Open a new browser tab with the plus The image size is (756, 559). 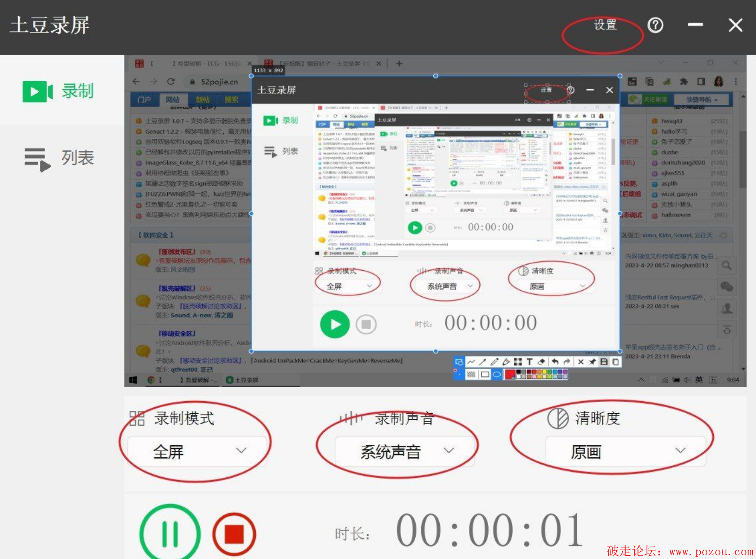click(x=399, y=63)
